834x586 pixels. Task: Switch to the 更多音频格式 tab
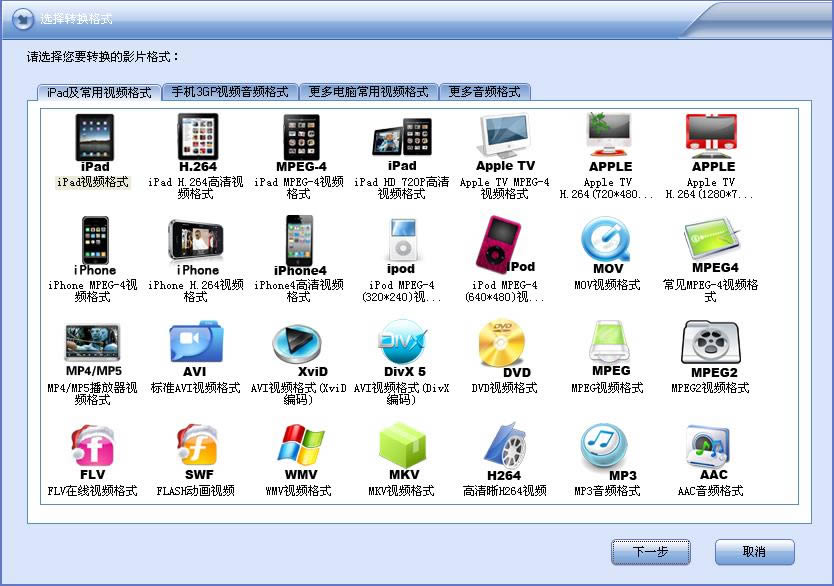pyautogui.click(x=485, y=91)
